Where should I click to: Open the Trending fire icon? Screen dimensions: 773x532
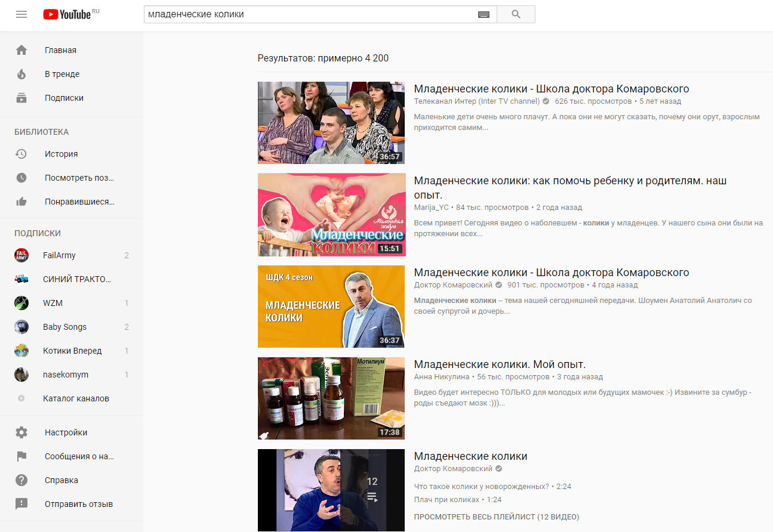click(x=21, y=74)
